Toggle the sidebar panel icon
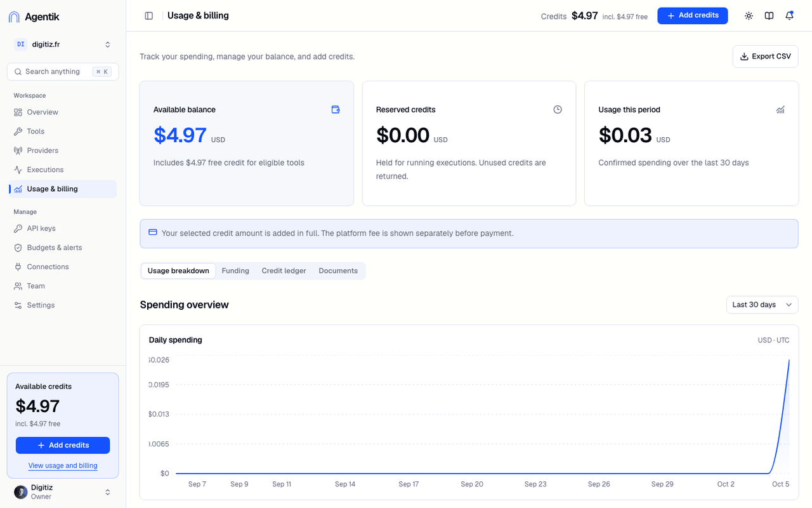The height and width of the screenshot is (508, 812). [149, 16]
